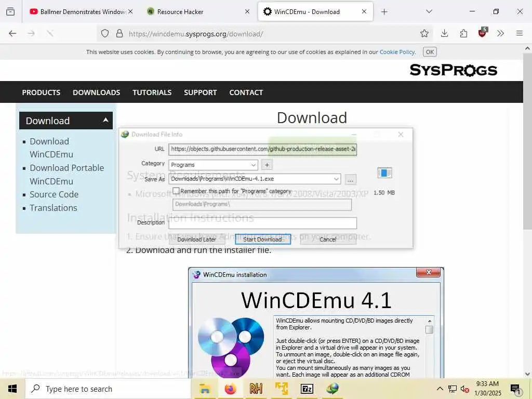Open Download Portable WinCDEmu link
This screenshot has width=532, height=399.
[67, 175]
